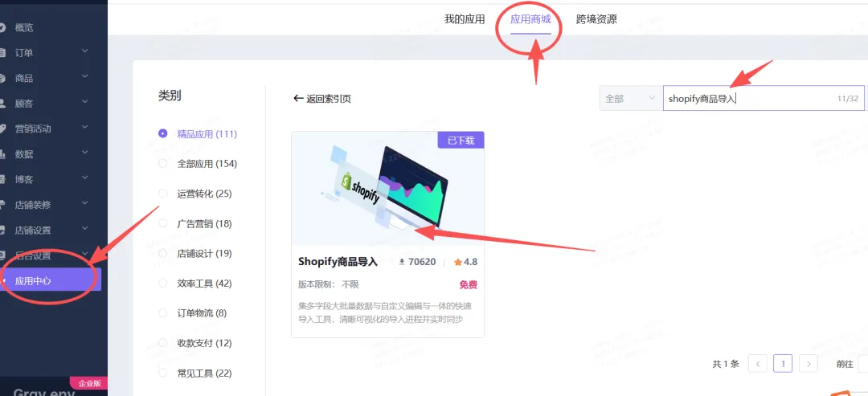The height and width of the screenshot is (396, 868).
Task: Expand the 商品 sidebar menu chevron
Action: [x=84, y=76]
